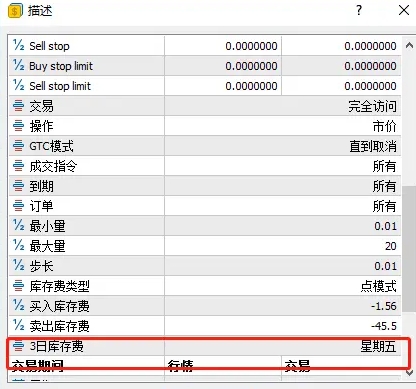416x389 pixels.
Task: Click the 完全访问 value
Action: tap(373, 106)
